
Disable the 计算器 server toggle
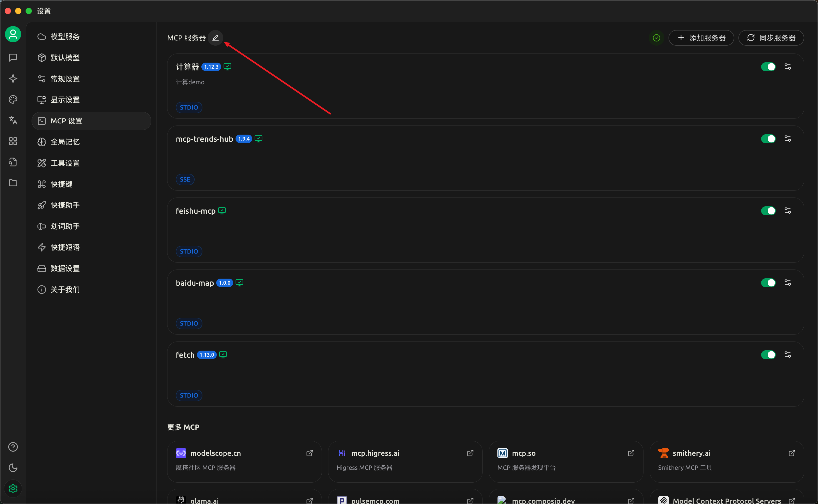768,67
